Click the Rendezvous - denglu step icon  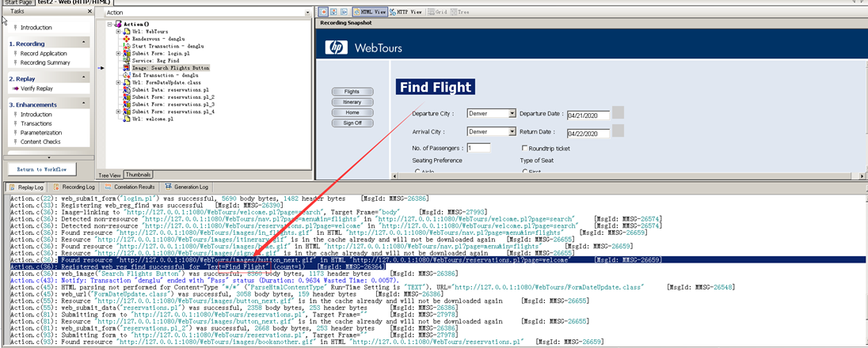127,39
